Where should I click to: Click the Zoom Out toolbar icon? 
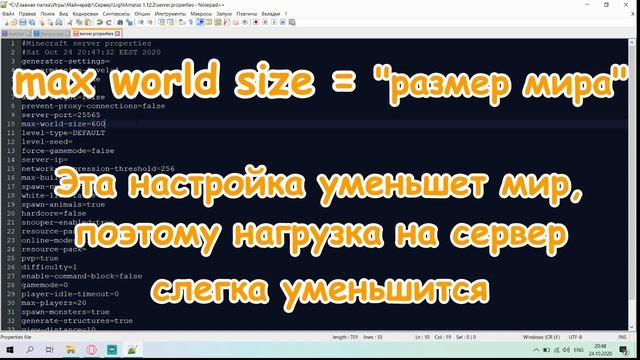(x=150, y=22)
